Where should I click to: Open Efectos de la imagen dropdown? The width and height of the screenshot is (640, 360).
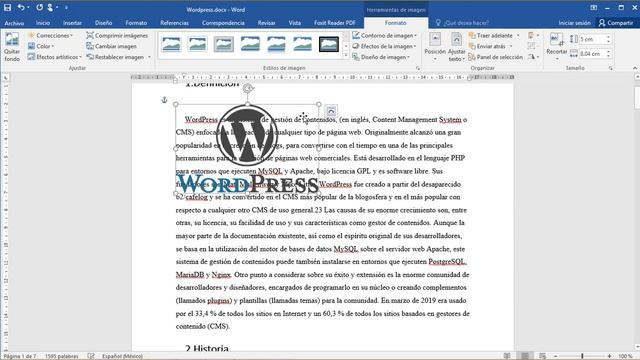click(x=384, y=46)
